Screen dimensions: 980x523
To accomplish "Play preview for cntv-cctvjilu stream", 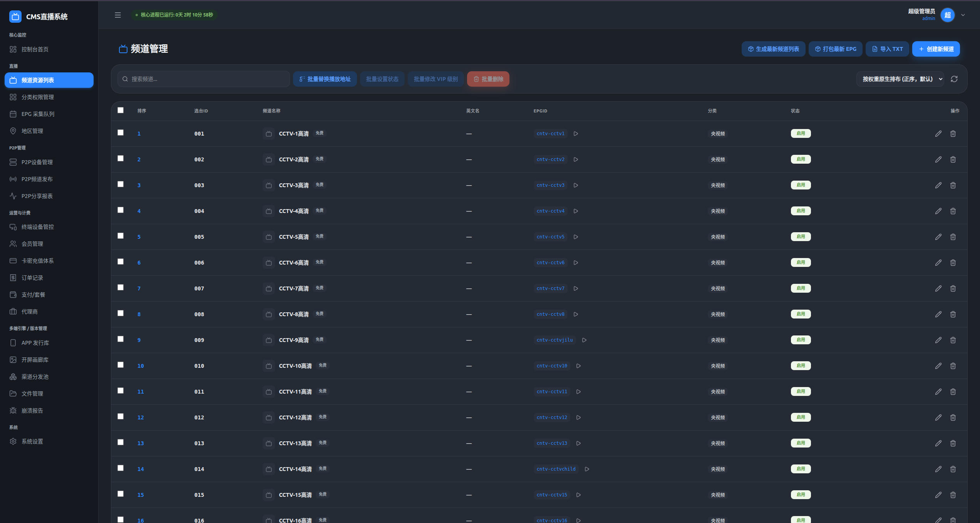I will [584, 340].
